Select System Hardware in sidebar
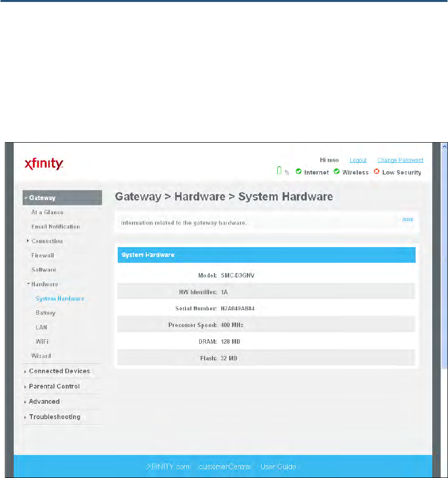 click(x=60, y=299)
